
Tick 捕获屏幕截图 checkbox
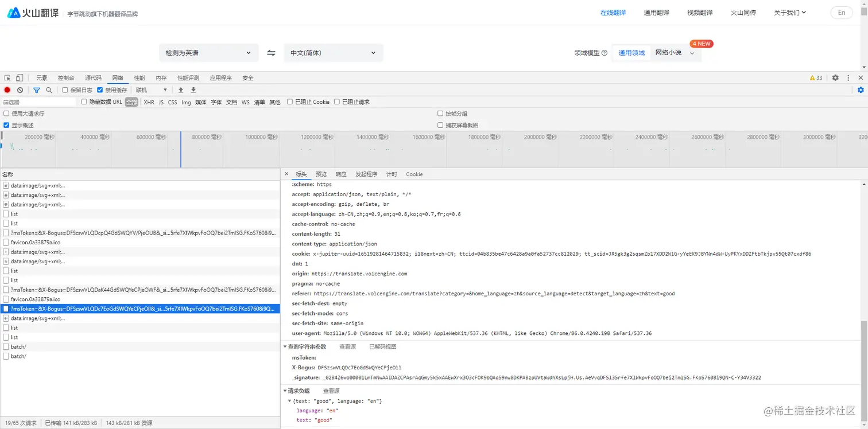(440, 125)
